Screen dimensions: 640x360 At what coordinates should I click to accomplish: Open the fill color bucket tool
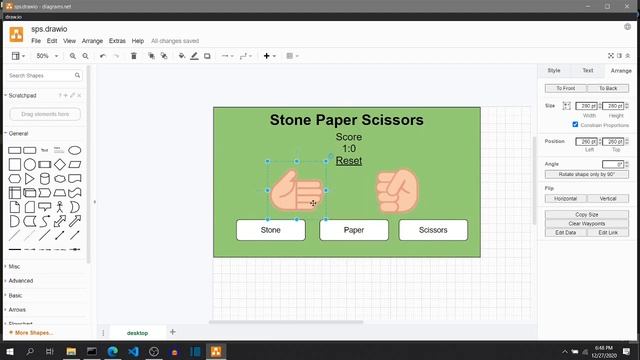182,56
